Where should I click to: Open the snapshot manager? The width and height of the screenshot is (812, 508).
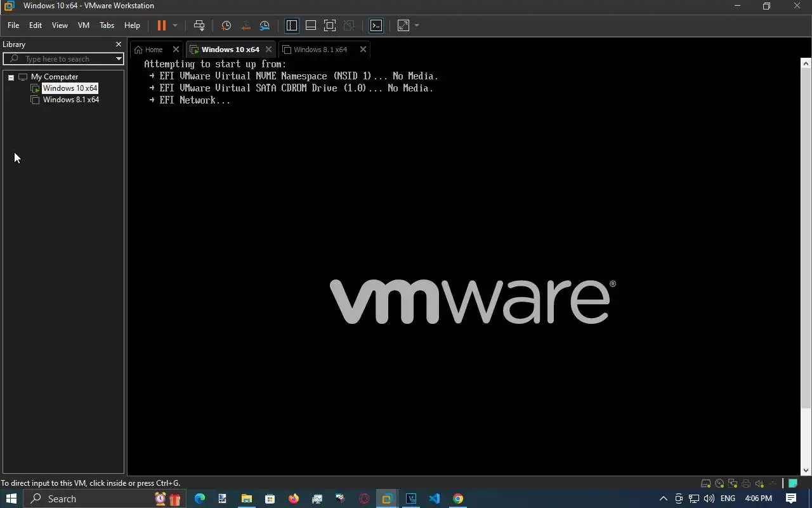265,25
